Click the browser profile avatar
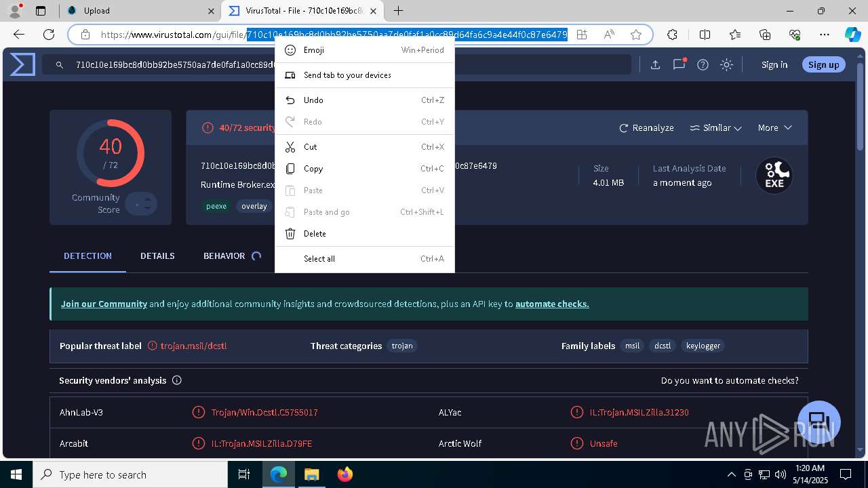The width and height of the screenshot is (868, 488). 15,11
